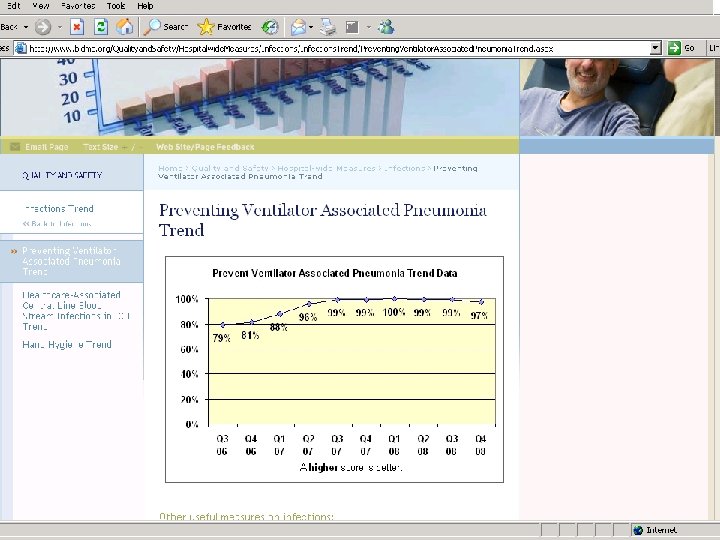This screenshot has width=720, height=540.
Task: Open the Infections Trend sidebar link
Action: pos(58,208)
